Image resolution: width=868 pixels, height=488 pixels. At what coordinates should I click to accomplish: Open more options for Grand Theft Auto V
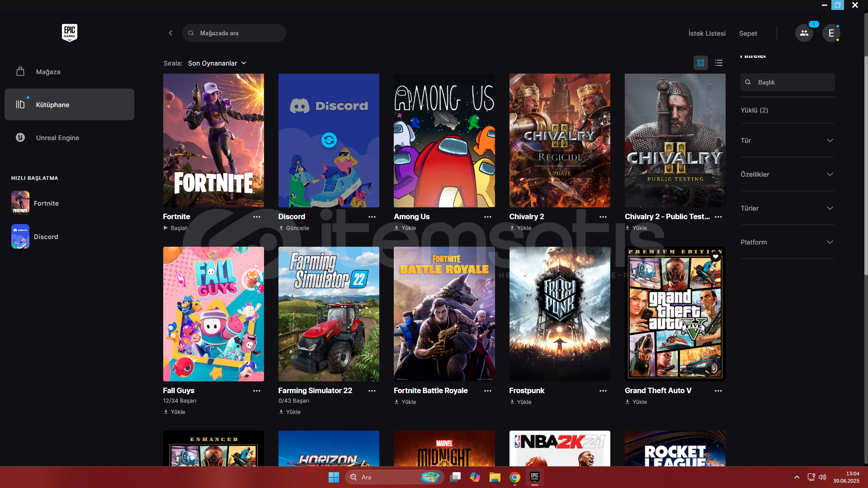click(718, 391)
